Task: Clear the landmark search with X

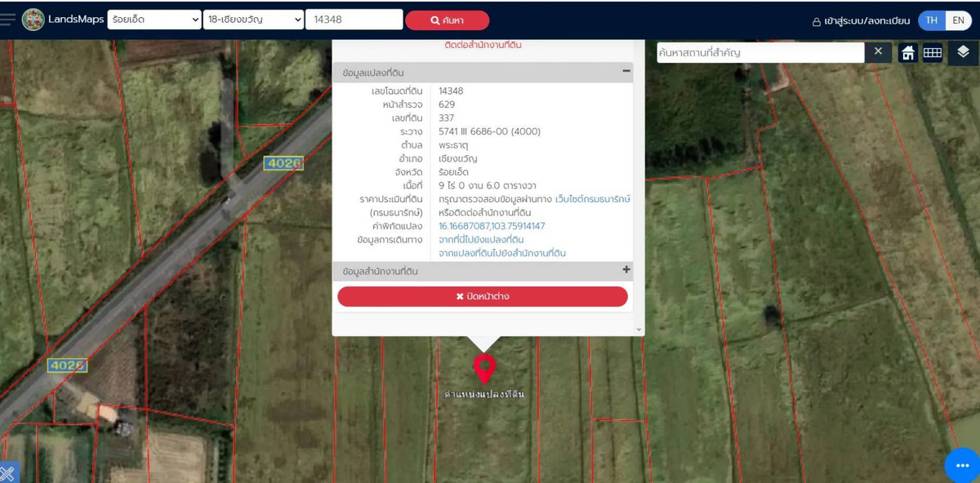Action: point(878,52)
